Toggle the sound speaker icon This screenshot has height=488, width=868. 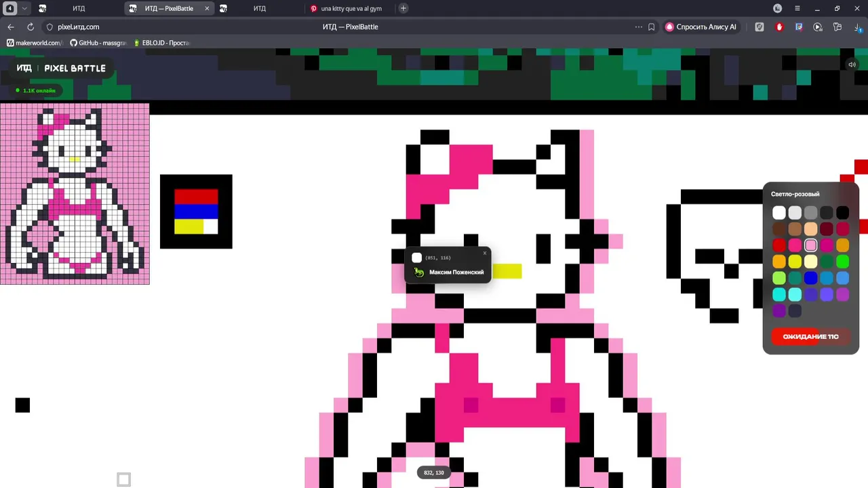click(x=852, y=65)
